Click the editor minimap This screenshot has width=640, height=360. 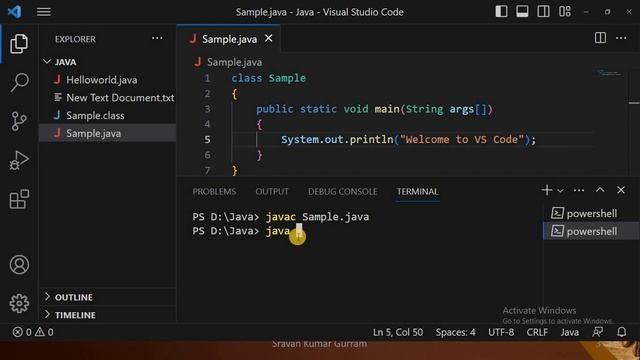(609, 73)
